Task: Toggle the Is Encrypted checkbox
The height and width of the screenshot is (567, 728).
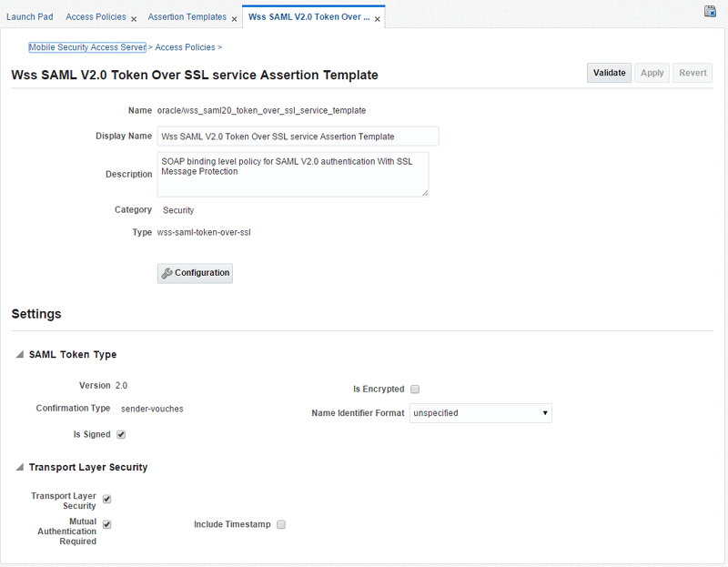Action: (x=415, y=390)
